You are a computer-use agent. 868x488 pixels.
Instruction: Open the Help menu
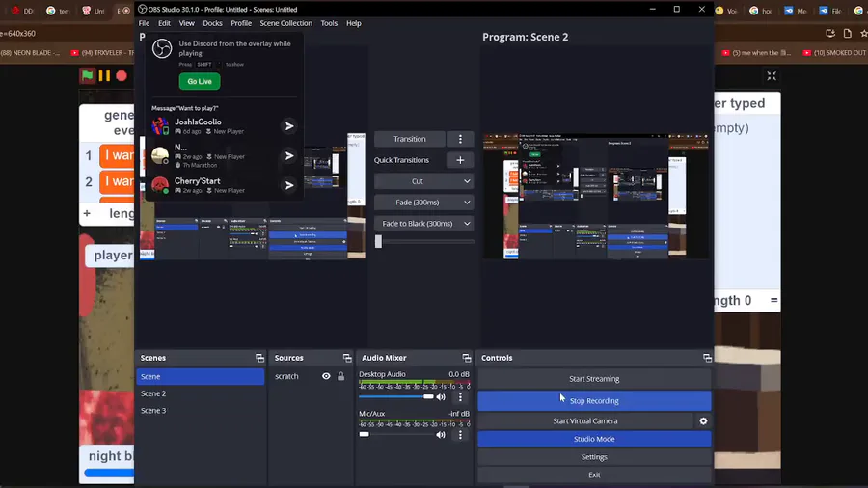coord(353,23)
